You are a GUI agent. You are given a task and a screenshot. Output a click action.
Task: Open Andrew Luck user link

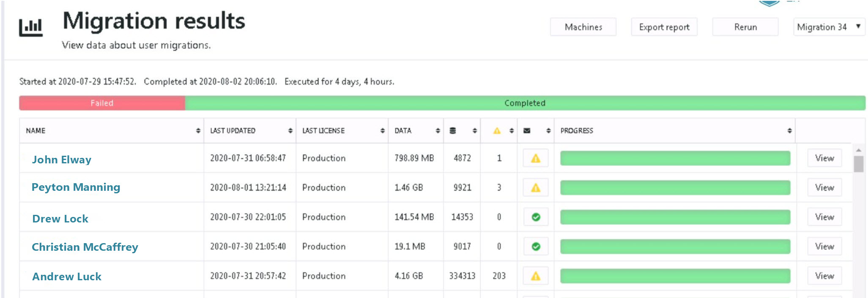67,276
